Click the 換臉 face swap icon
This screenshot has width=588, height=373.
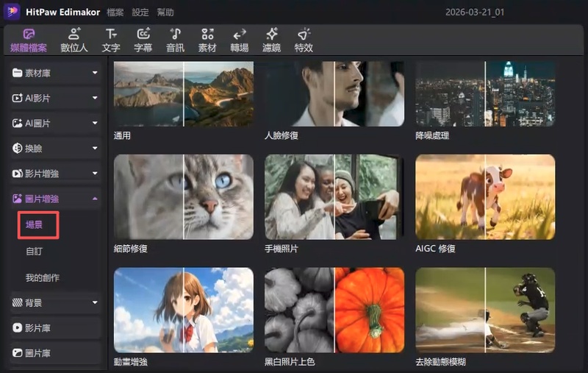(x=17, y=148)
